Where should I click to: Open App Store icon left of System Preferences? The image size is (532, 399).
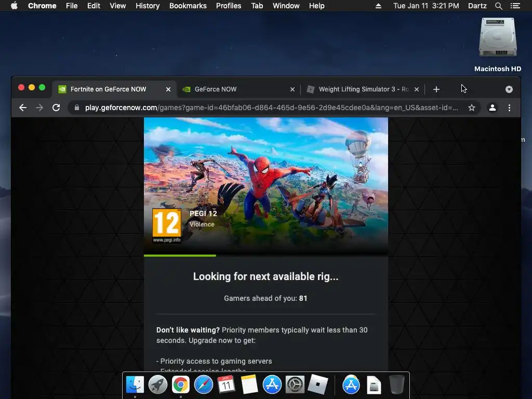click(272, 385)
